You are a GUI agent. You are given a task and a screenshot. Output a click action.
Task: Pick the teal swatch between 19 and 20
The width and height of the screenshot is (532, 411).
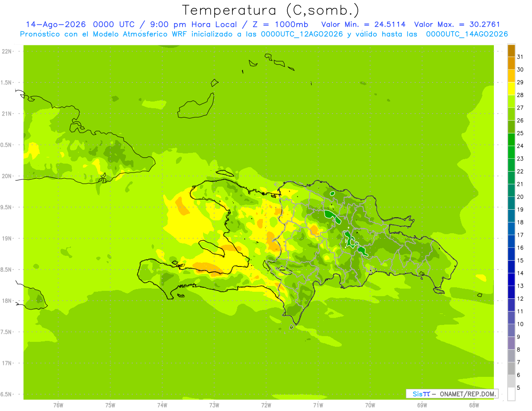tap(511, 203)
